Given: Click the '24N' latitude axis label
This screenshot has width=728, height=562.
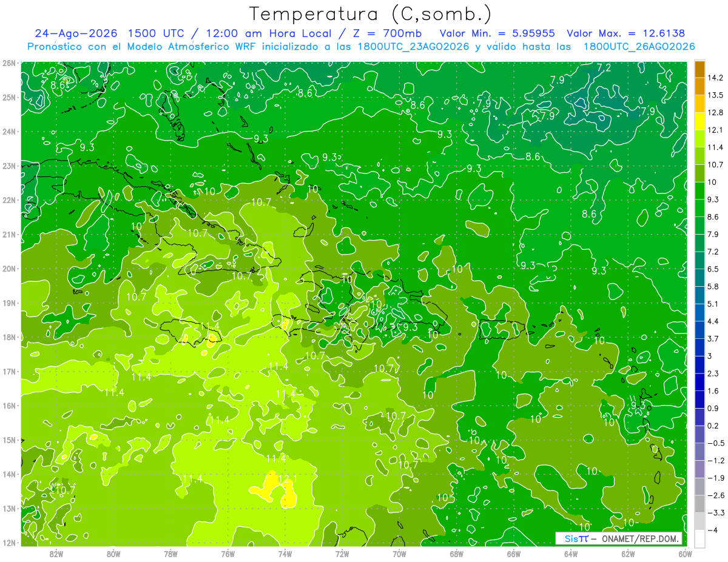Looking at the screenshot, I should (8, 132).
